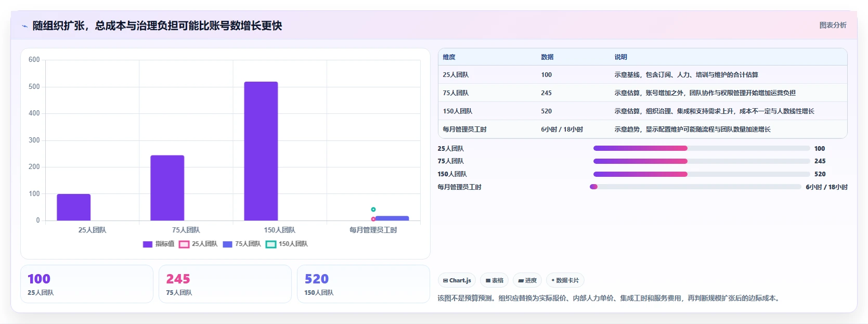Click the 维度 column header
The height and width of the screenshot is (324, 868).
coord(449,57)
